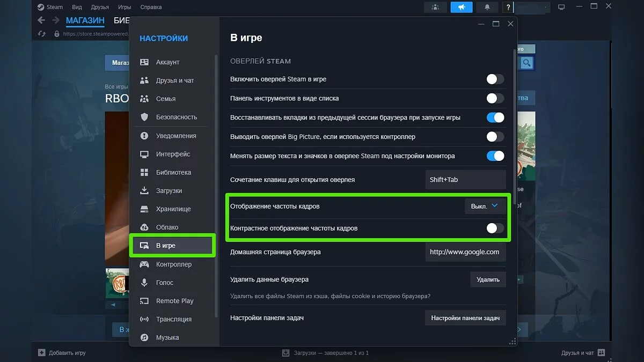Click the Безопасность shield icon
The height and width of the screenshot is (362, 644).
pos(144,117)
